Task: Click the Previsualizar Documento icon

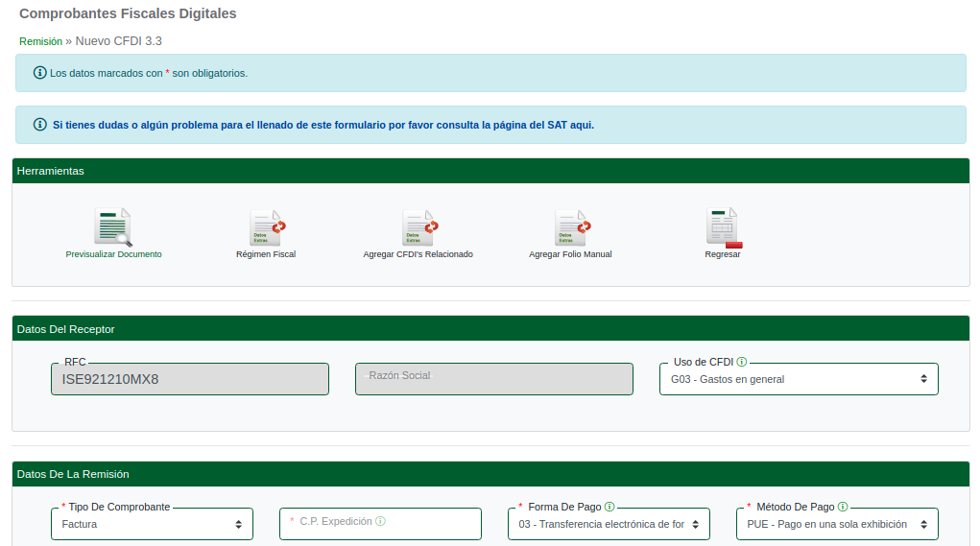Action: tap(112, 227)
